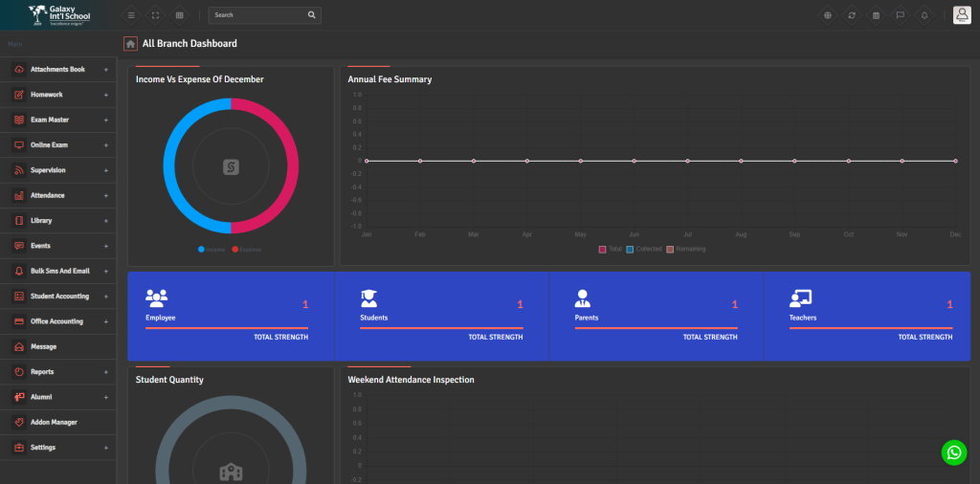The image size is (980, 484).
Task: Open the user profile avatar
Action: pyautogui.click(x=962, y=15)
